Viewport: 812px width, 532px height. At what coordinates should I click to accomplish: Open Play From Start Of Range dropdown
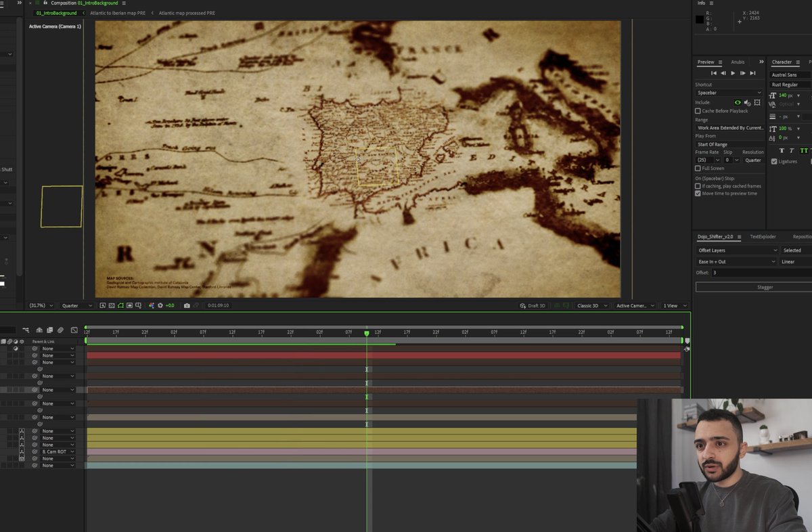click(730, 144)
